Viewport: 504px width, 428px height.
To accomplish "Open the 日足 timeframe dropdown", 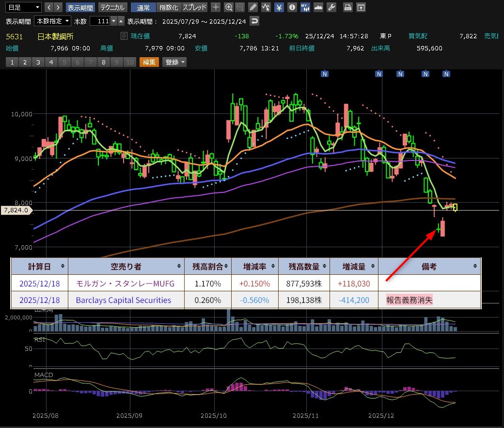I will pos(22,7).
